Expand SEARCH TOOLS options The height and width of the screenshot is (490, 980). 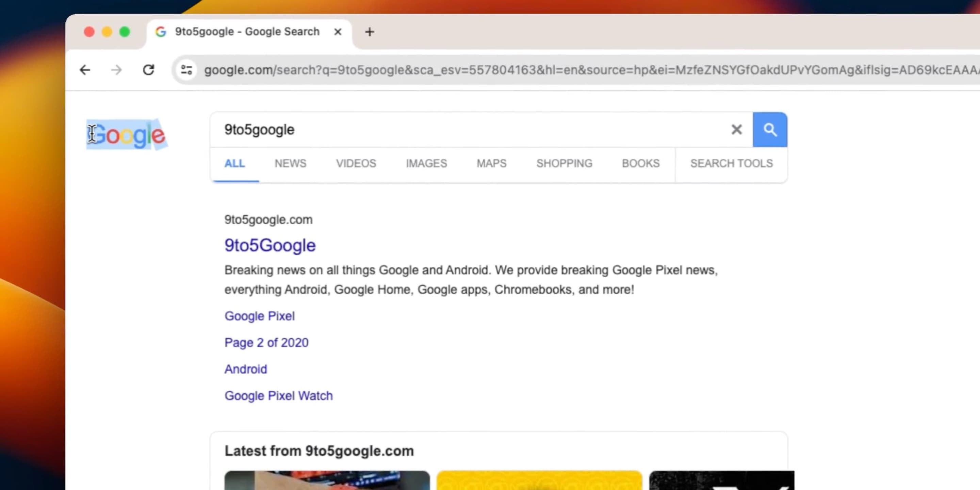[x=731, y=164]
